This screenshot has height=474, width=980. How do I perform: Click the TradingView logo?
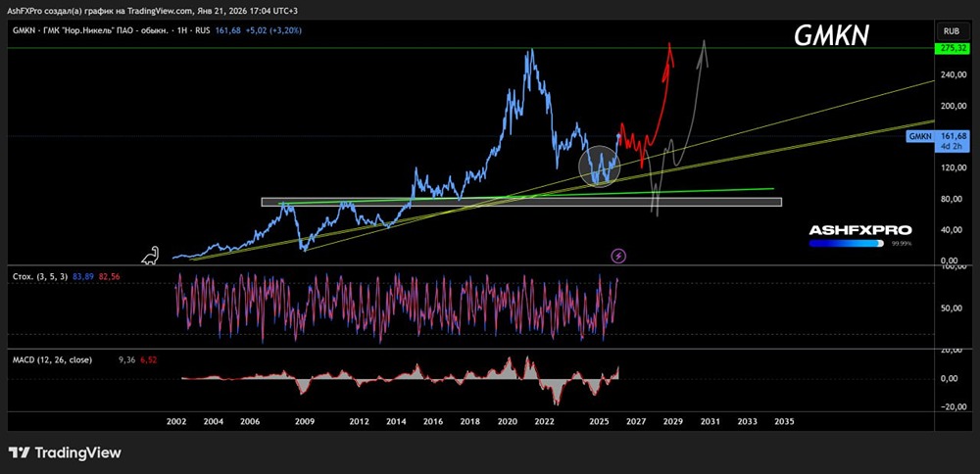[x=65, y=452]
